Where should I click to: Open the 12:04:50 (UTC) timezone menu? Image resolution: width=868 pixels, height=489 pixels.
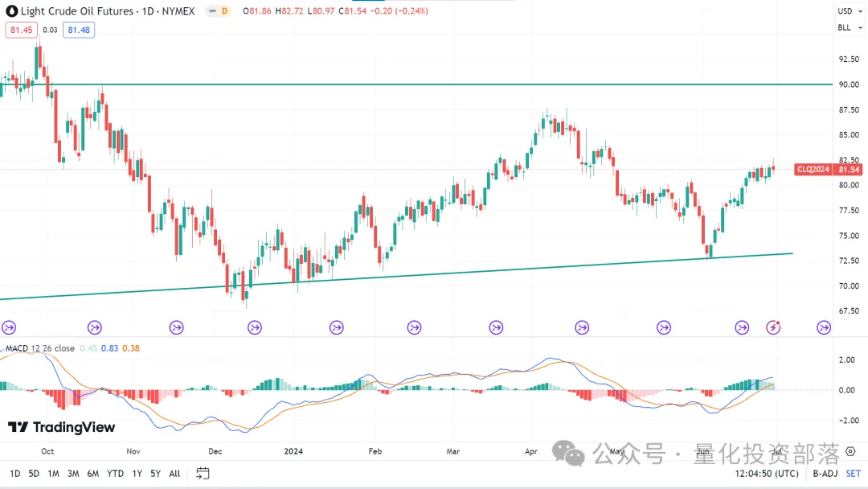(x=767, y=474)
